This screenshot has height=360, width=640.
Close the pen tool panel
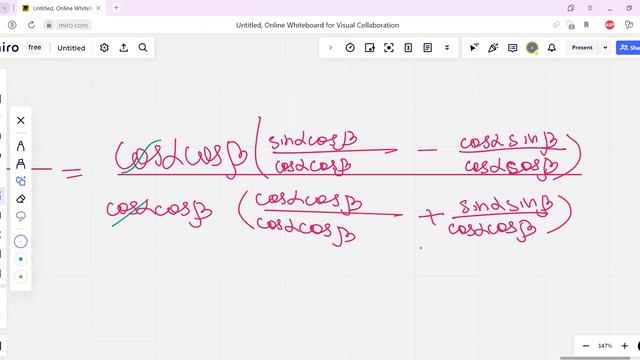[20, 120]
